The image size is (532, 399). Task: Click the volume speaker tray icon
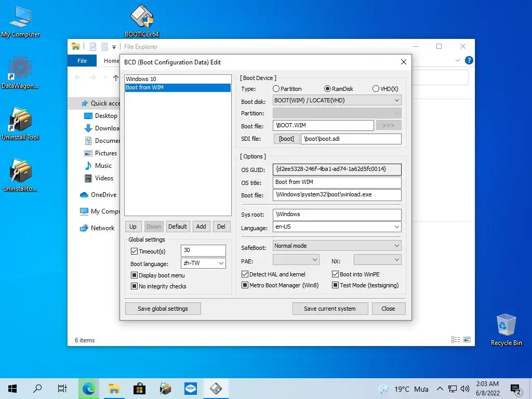pos(465,389)
